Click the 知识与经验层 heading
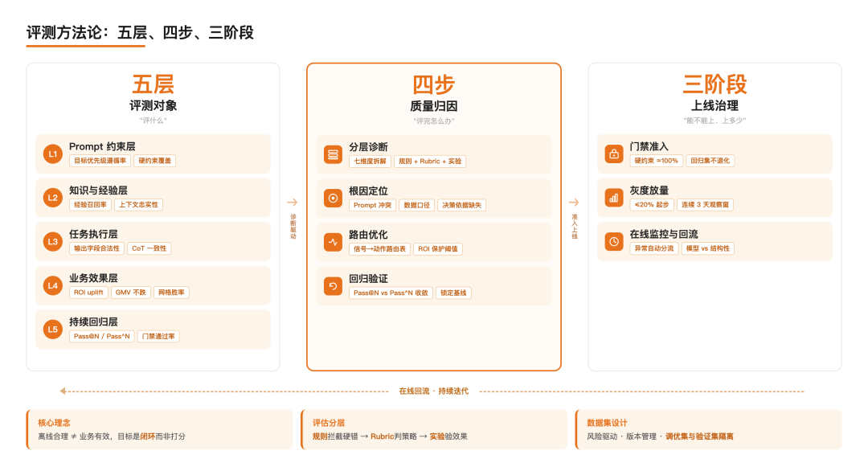Screen dimensions: 868x467 98,190
